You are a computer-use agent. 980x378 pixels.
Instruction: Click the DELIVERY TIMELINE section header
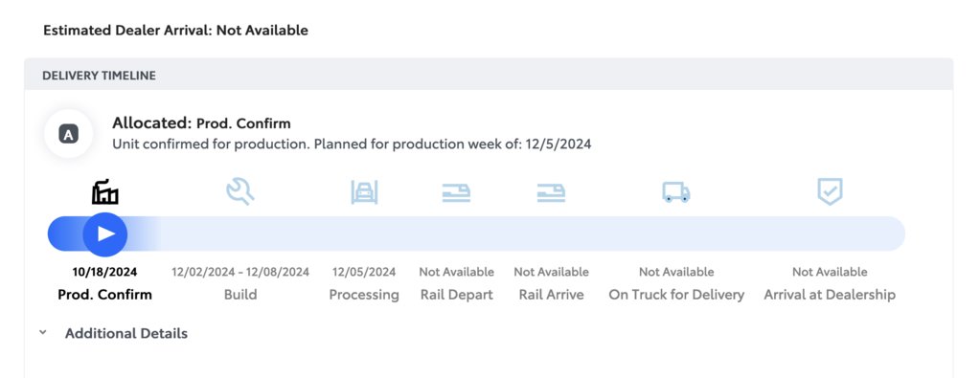[100, 76]
